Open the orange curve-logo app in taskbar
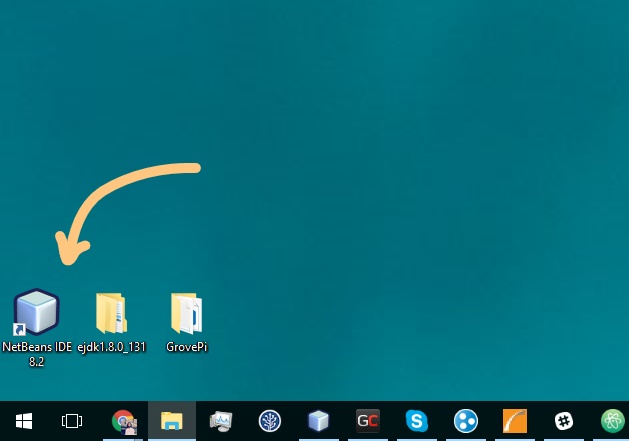 pos(515,421)
